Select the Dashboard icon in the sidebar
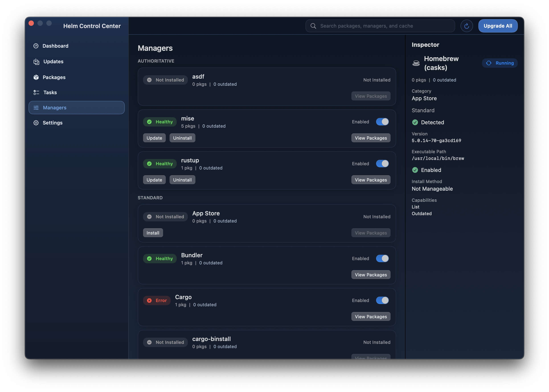This screenshot has width=549, height=392. (36, 46)
